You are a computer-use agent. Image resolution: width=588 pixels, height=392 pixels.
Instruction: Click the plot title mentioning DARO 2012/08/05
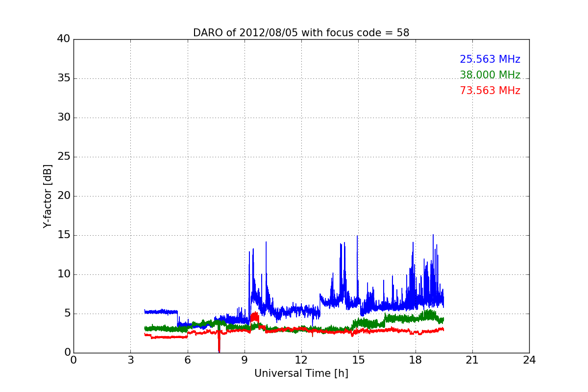(301, 33)
